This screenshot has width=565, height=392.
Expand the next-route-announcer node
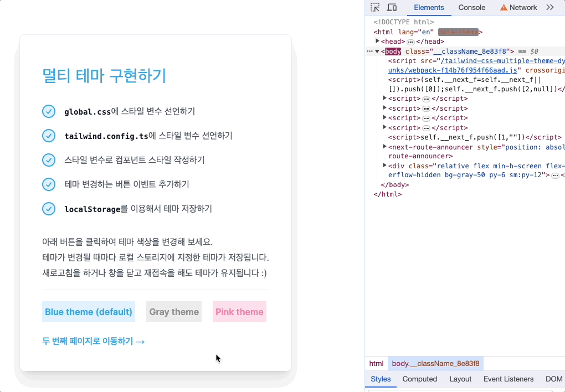384,147
